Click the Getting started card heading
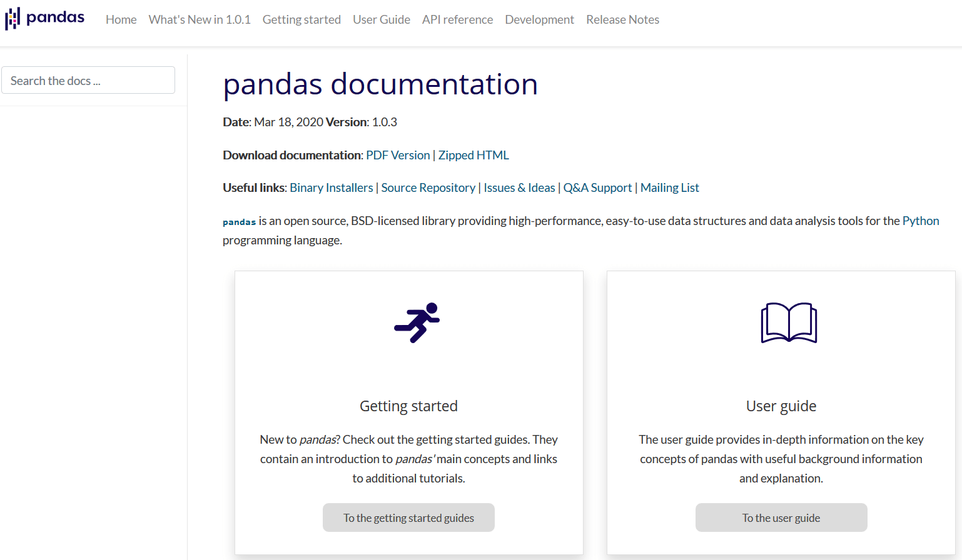The width and height of the screenshot is (962, 560). coord(408,406)
